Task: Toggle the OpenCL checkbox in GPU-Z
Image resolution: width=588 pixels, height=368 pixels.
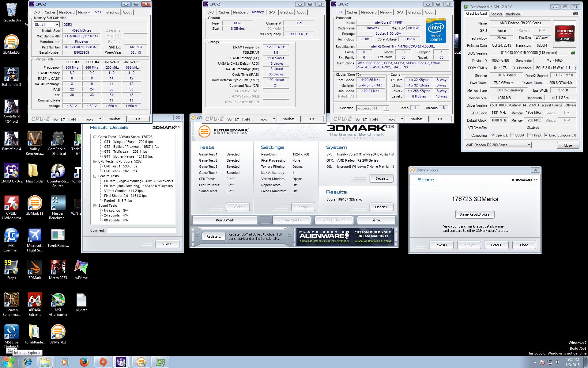Action: 493,135
